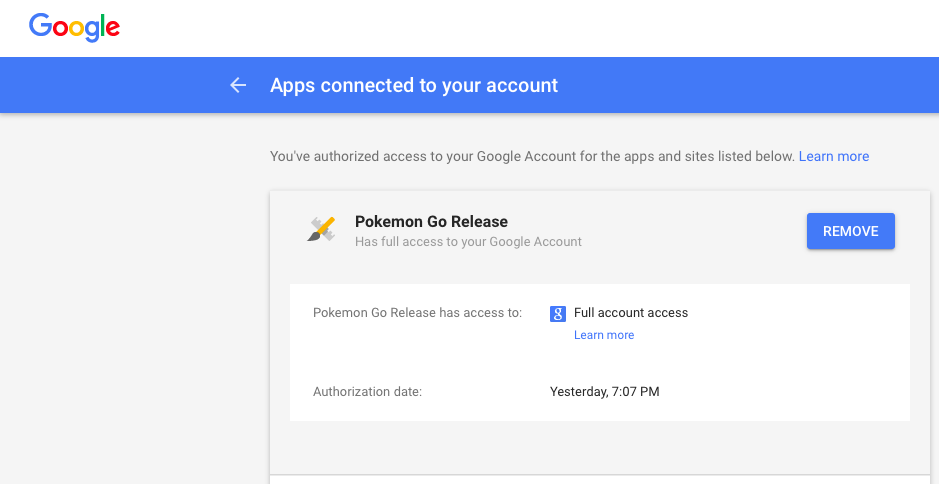The height and width of the screenshot is (484, 939).
Task: Click the Pokemon Go Release app icon
Action: (x=321, y=230)
